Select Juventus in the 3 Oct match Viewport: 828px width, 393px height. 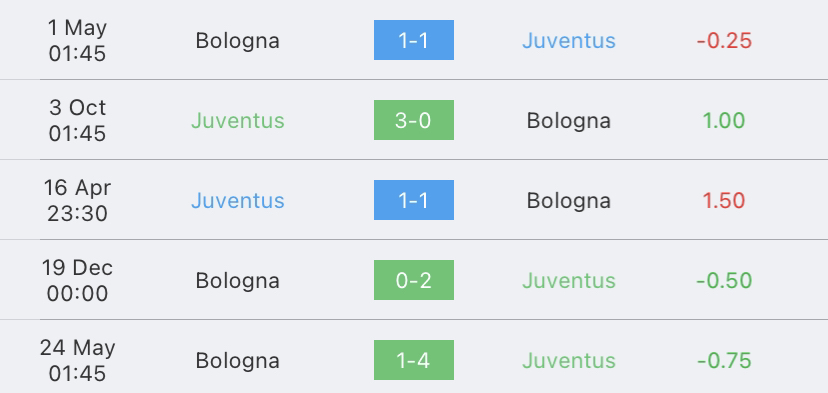tap(238, 120)
